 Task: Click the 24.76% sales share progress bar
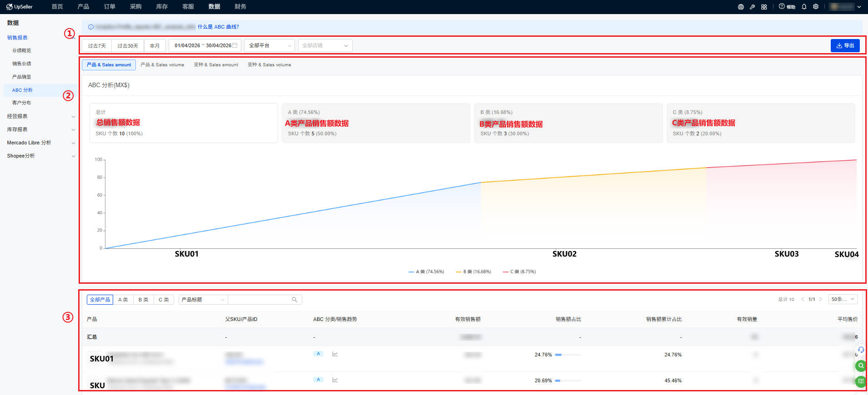(x=568, y=355)
